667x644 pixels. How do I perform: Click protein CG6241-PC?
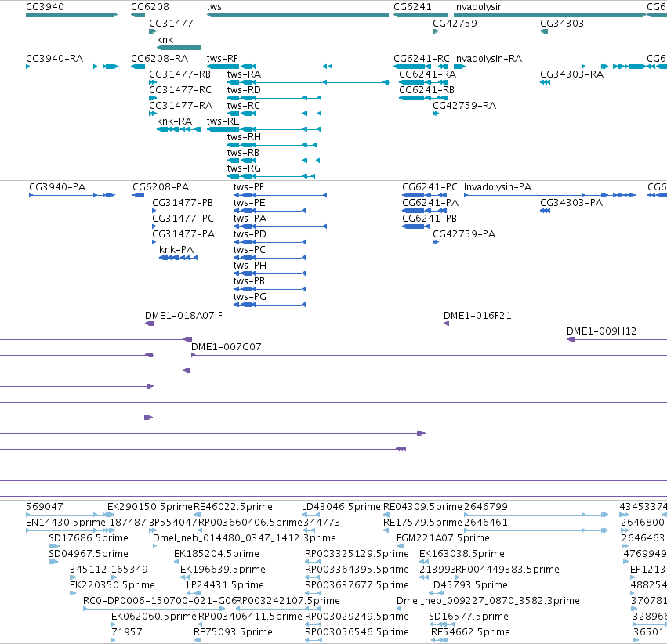pos(430,187)
